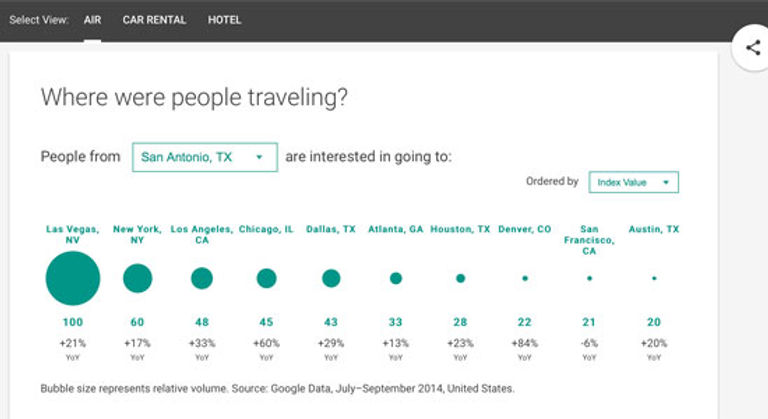This screenshot has width=768, height=419.
Task: Click the share icon button
Action: 753,48
